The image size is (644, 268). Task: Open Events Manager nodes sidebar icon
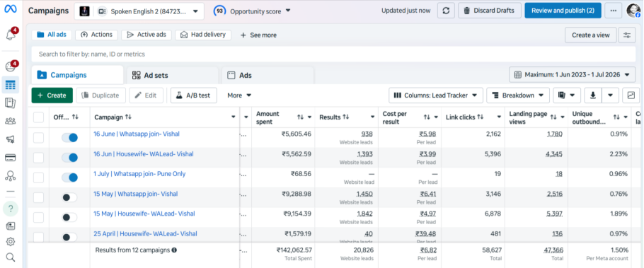coord(11,176)
